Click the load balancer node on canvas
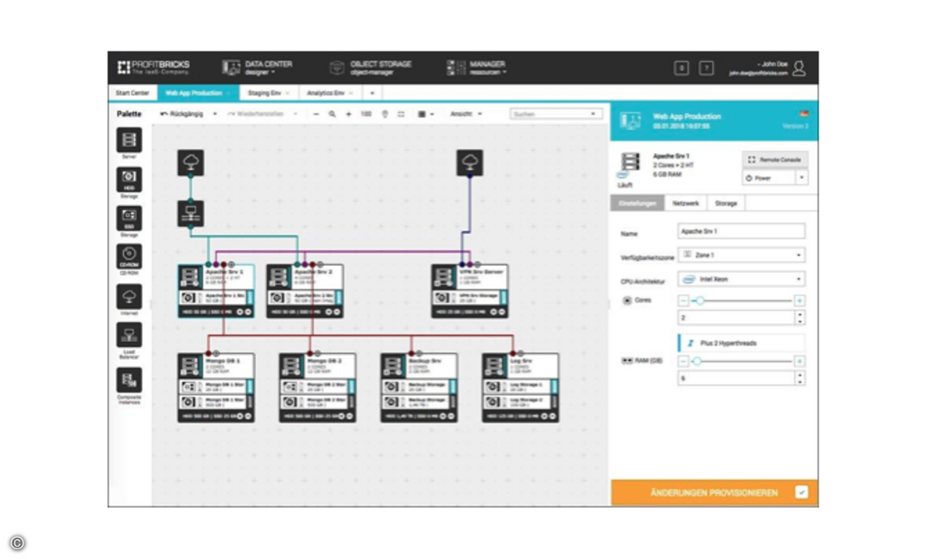Screen dimensions: 934x560 191,214
